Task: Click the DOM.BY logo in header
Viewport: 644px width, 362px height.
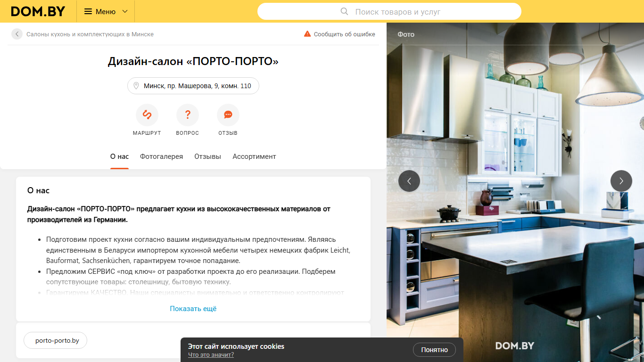Action: click(38, 11)
